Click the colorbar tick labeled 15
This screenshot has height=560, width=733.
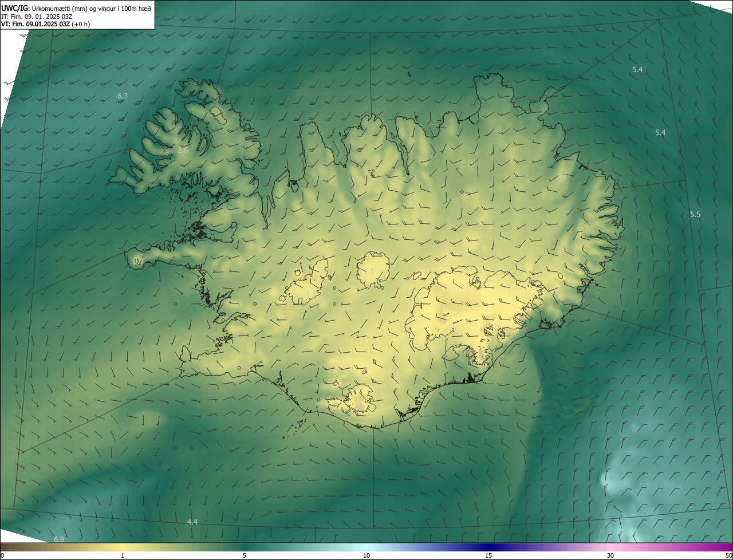pos(488,555)
